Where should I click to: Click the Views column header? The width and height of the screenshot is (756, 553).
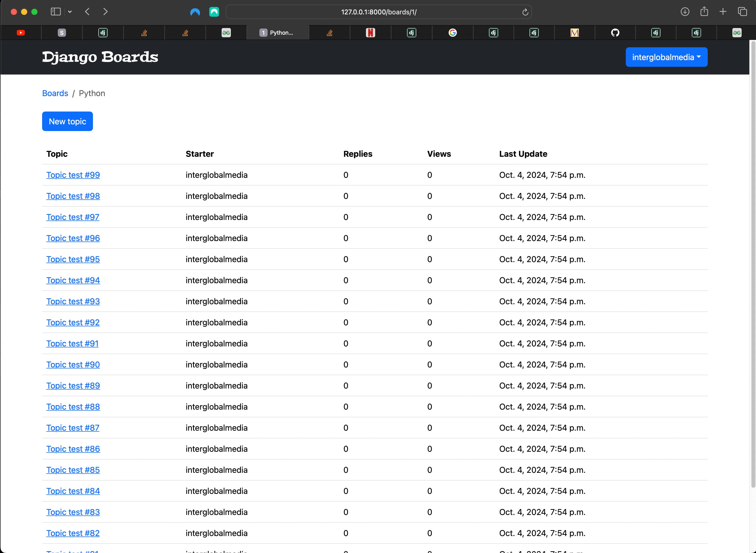click(x=439, y=154)
